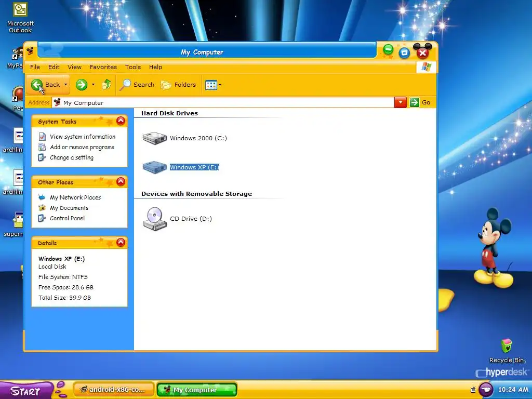Open the START menu button

26,391
